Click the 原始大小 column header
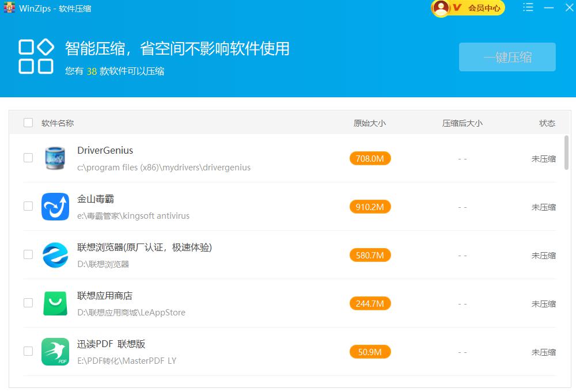Image resolution: width=576 pixels, height=392 pixels. click(x=369, y=123)
